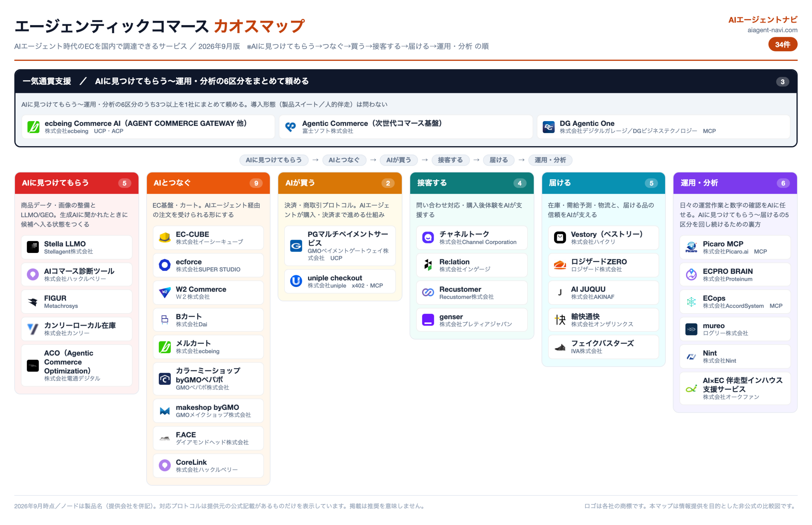
Task: Click the ecbeing Commerce AI green logo icon
Action: click(33, 127)
